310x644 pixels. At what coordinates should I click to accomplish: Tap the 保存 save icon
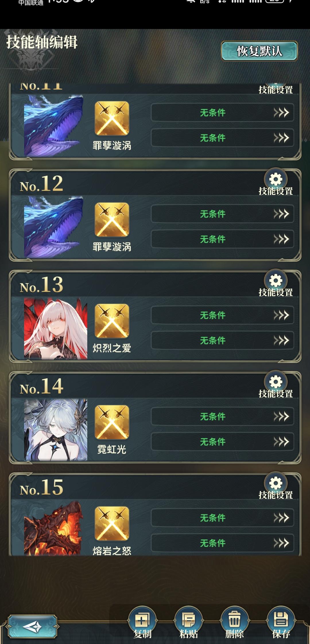(x=281, y=620)
